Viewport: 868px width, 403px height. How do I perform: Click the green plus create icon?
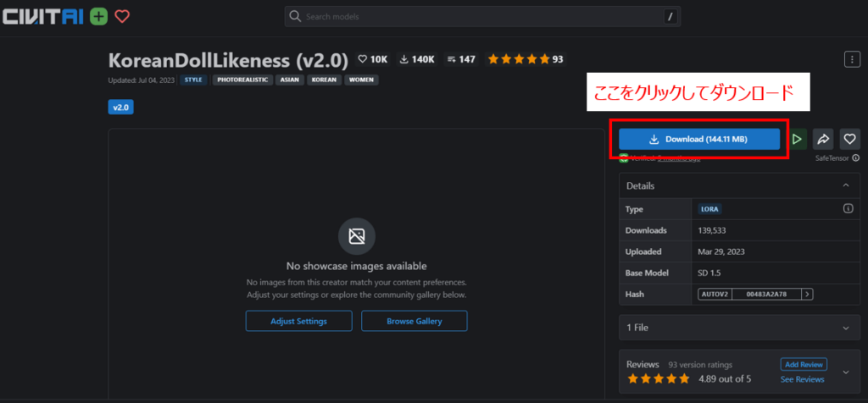click(98, 17)
